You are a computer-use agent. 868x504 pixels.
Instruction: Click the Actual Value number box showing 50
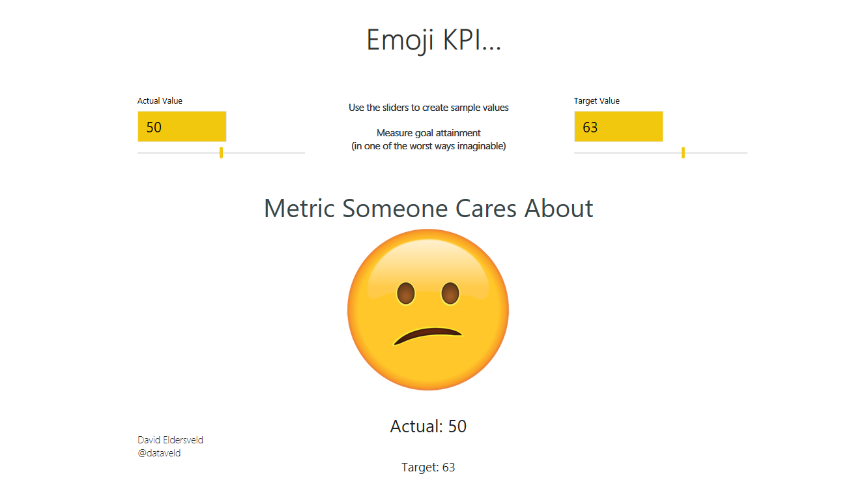[182, 126]
